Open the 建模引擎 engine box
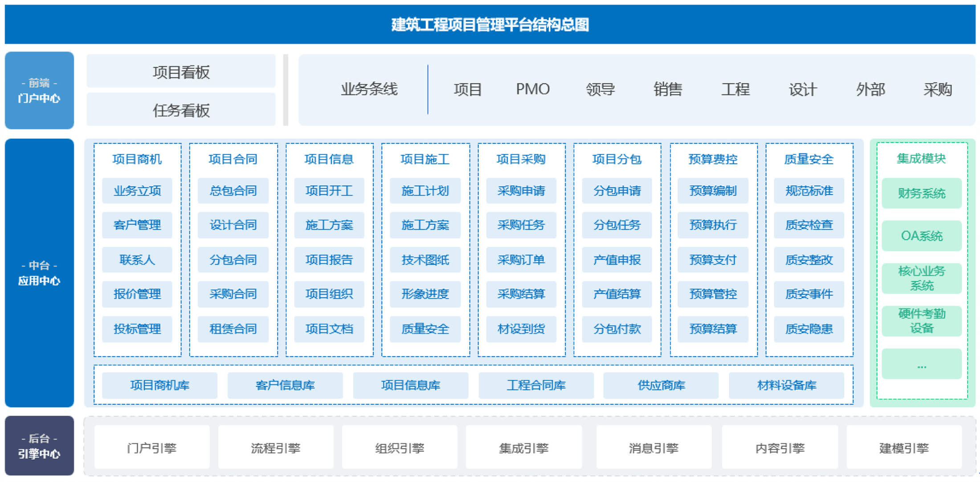The image size is (980, 482). [x=903, y=447]
